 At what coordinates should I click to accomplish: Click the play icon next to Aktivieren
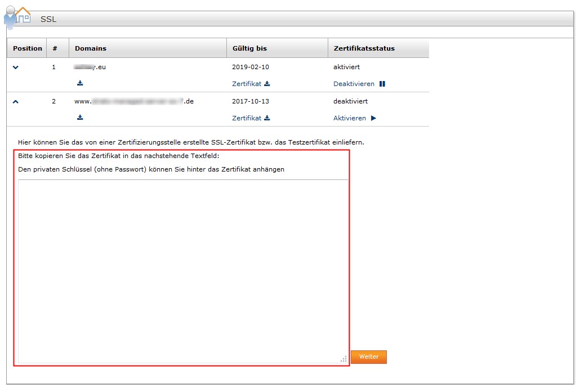click(x=373, y=118)
